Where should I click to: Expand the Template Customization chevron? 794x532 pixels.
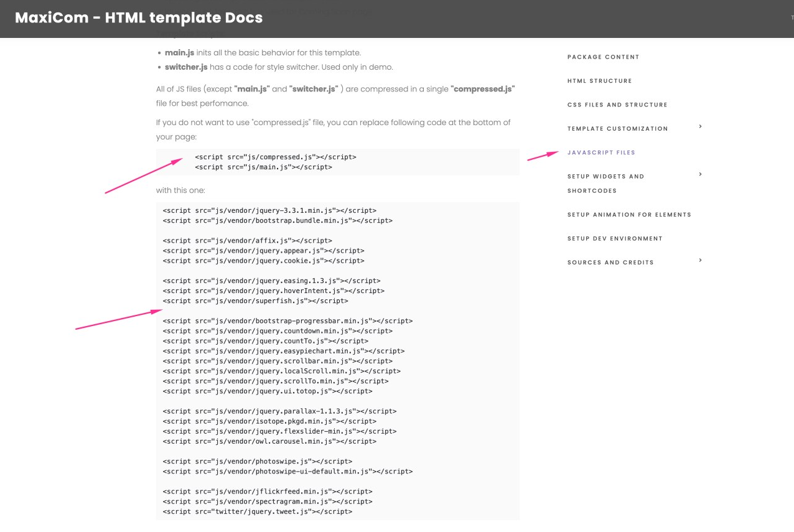[x=700, y=126]
